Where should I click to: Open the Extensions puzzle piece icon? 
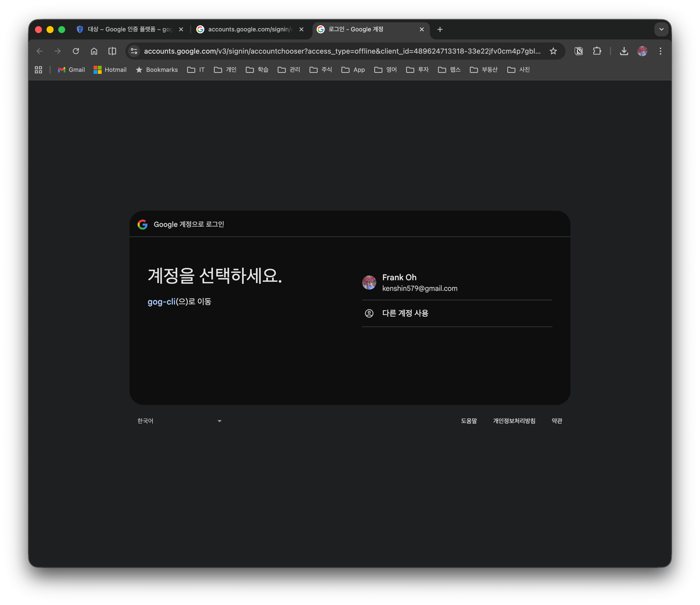[597, 51]
